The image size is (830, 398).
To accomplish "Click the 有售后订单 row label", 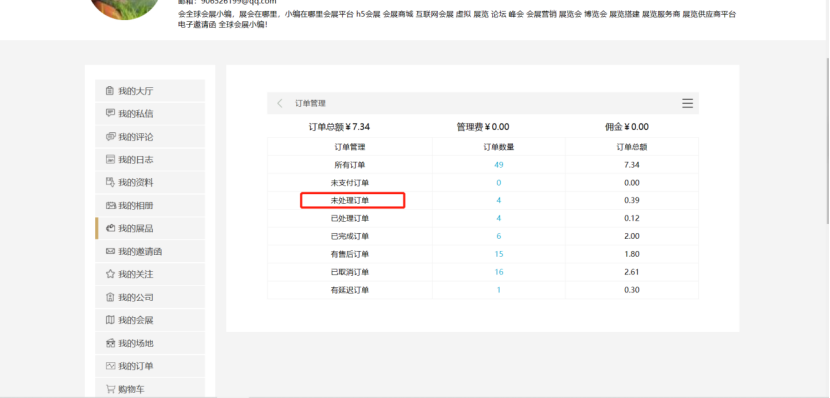I will tap(350, 254).
